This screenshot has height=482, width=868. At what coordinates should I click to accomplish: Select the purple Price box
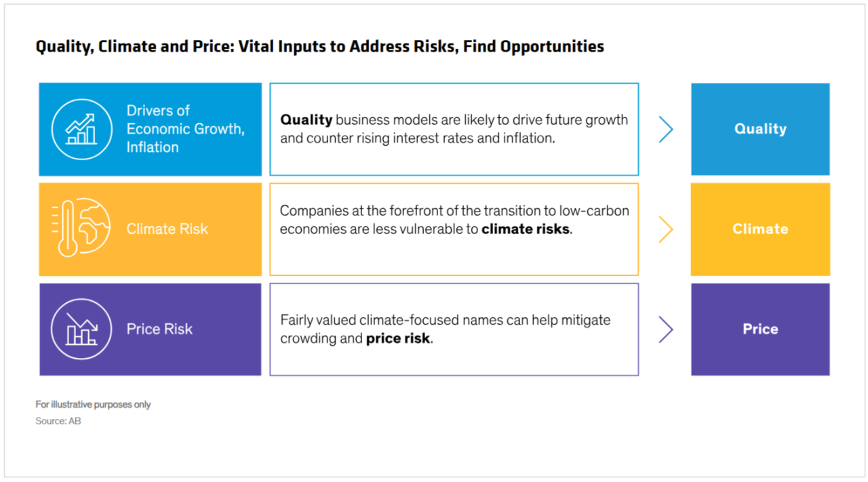click(760, 329)
